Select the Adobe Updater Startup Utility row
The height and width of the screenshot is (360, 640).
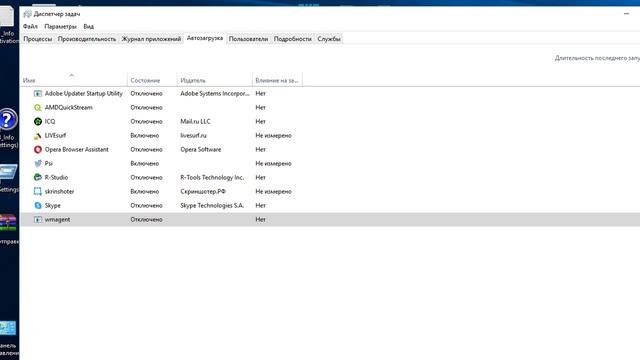[330, 93]
